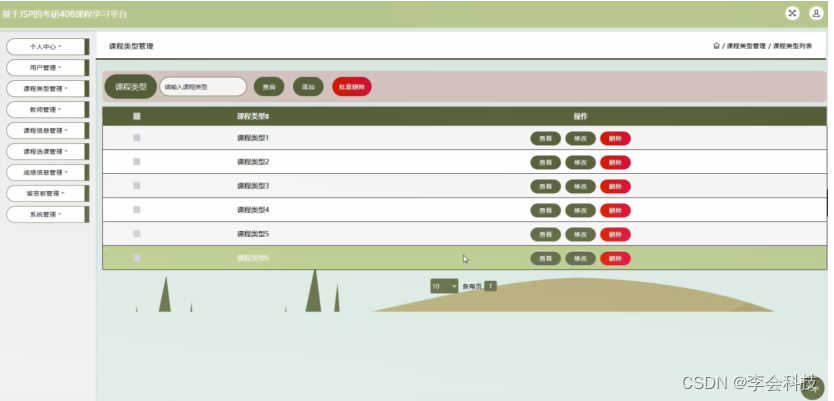834x401 pixels.
Task: Click the 课程类型1 name cell
Action: click(x=253, y=138)
